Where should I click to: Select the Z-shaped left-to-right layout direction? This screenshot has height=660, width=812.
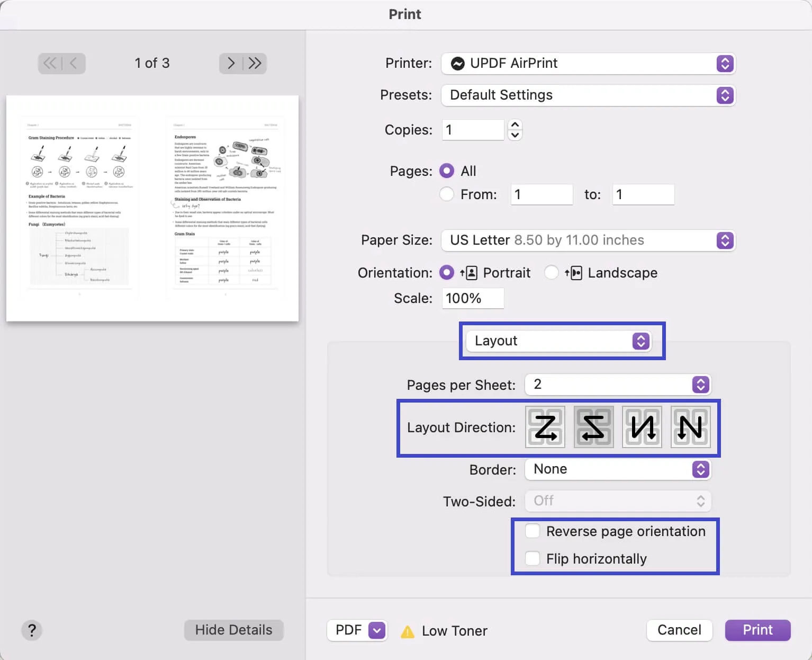(x=545, y=427)
